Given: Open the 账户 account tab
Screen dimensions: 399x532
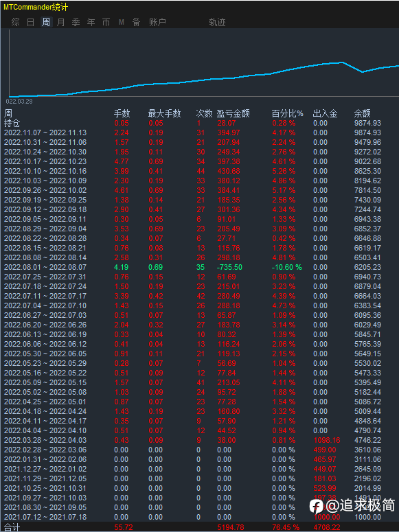Looking at the screenshot, I should tap(157, 22).
